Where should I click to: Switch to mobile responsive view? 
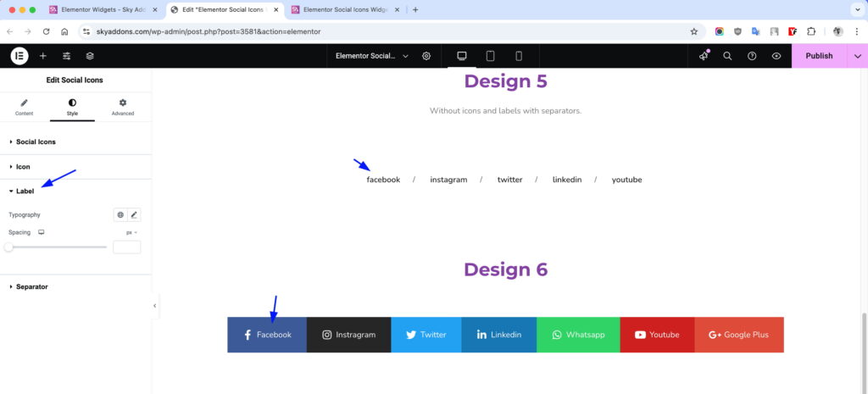pyautogui.click(x=519, y=56)
